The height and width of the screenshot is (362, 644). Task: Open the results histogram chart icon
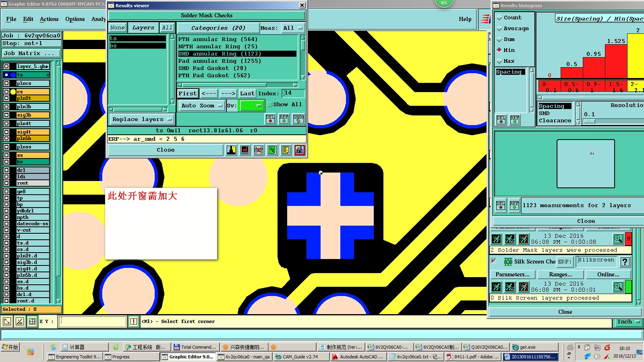[300, 150]
